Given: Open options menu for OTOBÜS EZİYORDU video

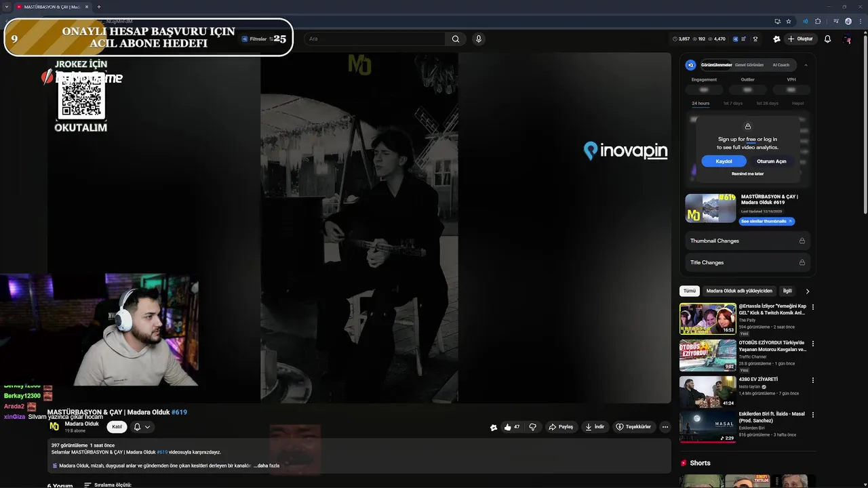Looking at the screenshot, I should pyautogui.click(x=813, y=344).
